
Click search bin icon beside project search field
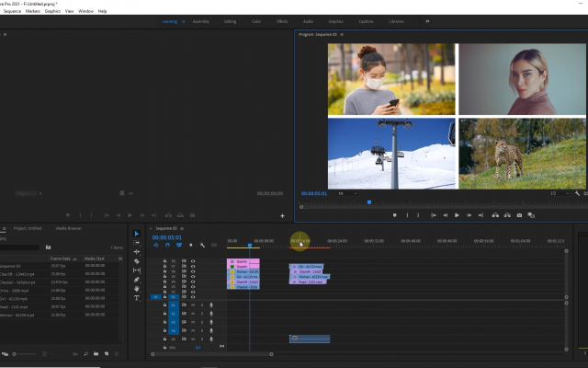tap(48, 247)
